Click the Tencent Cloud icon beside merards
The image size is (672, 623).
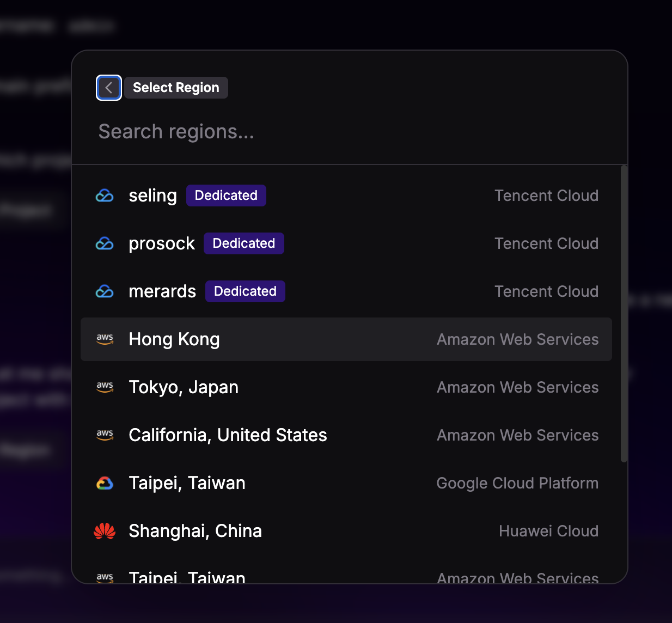pyautogui.click(x=105, y=291)
